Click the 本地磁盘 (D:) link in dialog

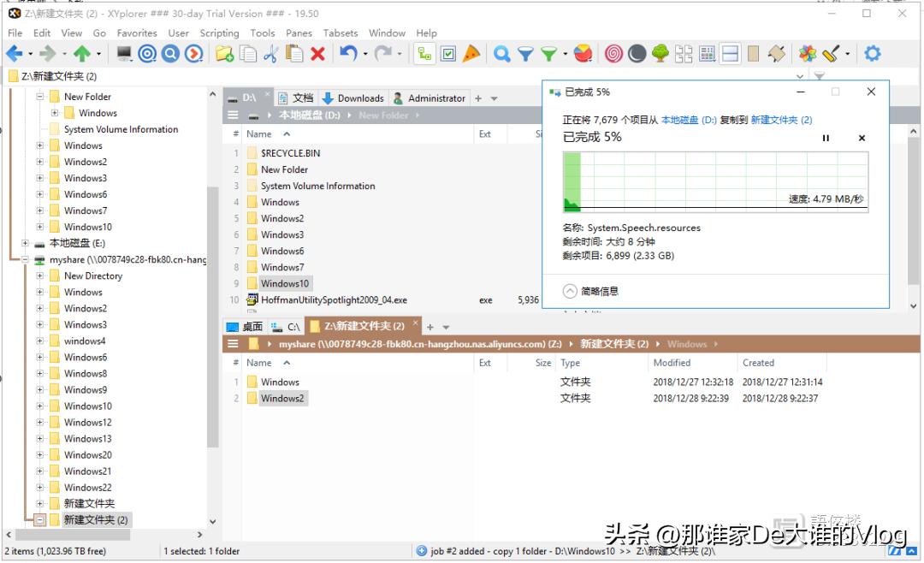click(688, 121)
